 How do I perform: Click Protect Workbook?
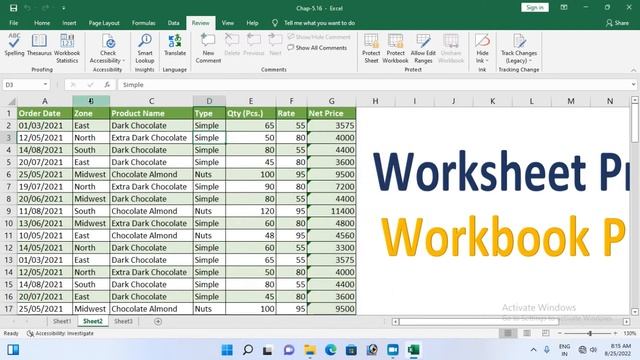point(395,49)
